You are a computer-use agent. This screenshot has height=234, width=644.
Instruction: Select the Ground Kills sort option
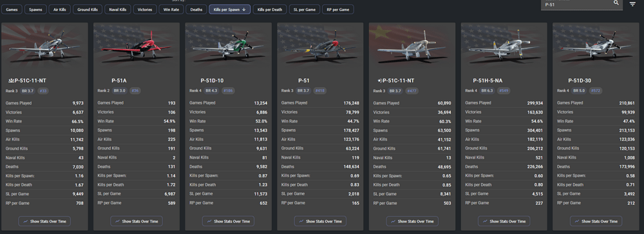pyautogui.click(x=88, y=10)
